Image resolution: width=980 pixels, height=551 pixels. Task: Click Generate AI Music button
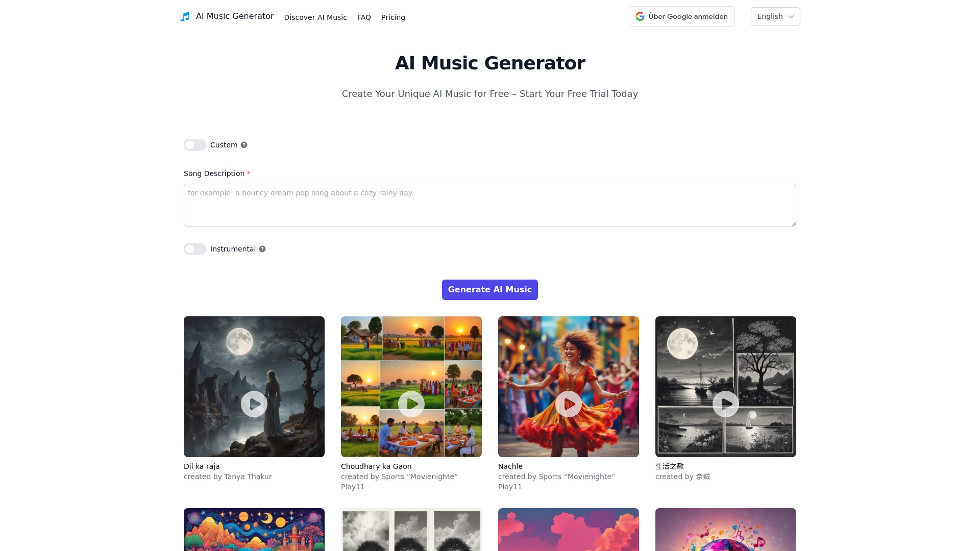pyautogui.click(x=490, y=289)
